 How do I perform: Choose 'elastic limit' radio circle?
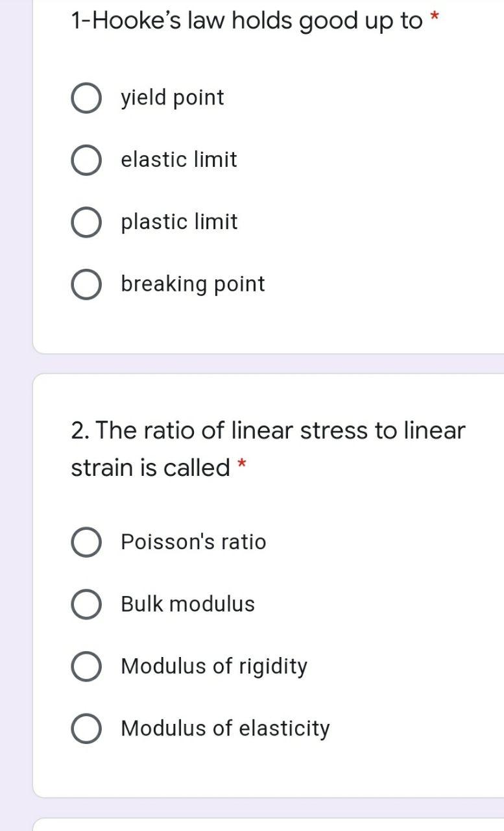86,160
